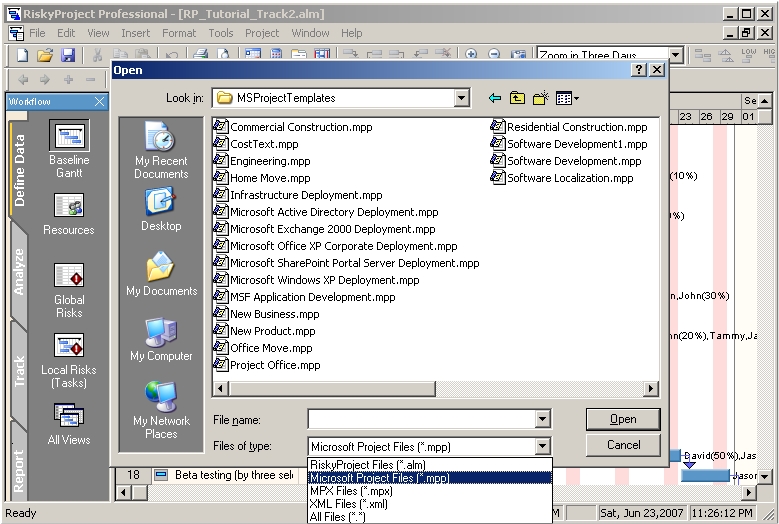This screenshot has width=779, height=524.
Task: Select Microsoft Windows XP Deployment.mpp file
Action: click(316, 280)
